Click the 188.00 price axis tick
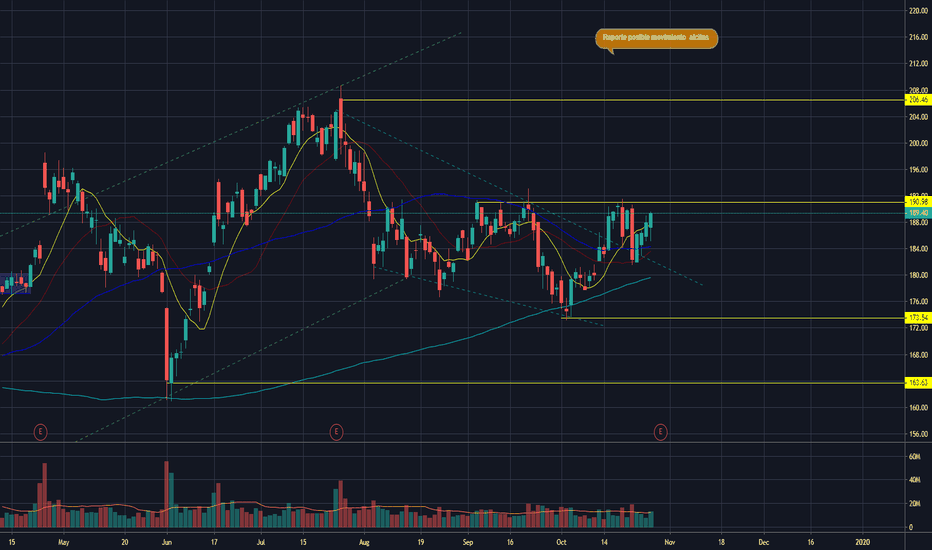This screenshot has height=550, width=932. (x=918, y=222)
